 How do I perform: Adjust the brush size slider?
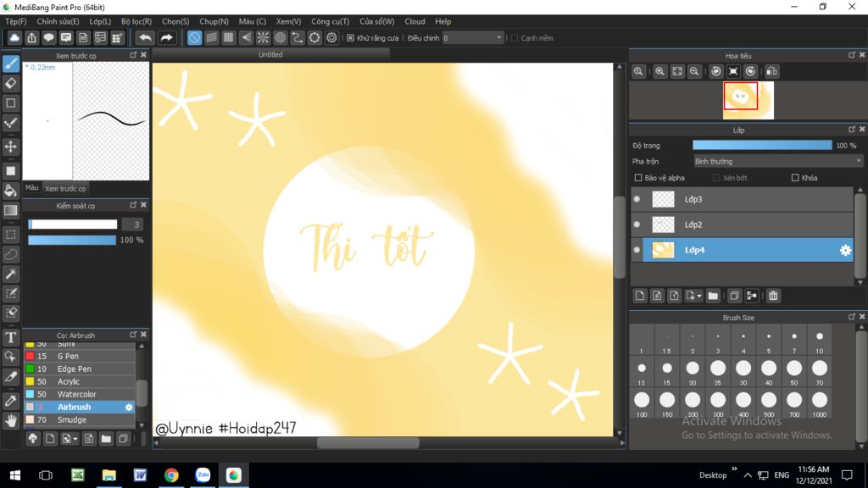click(x=73, y=224)
